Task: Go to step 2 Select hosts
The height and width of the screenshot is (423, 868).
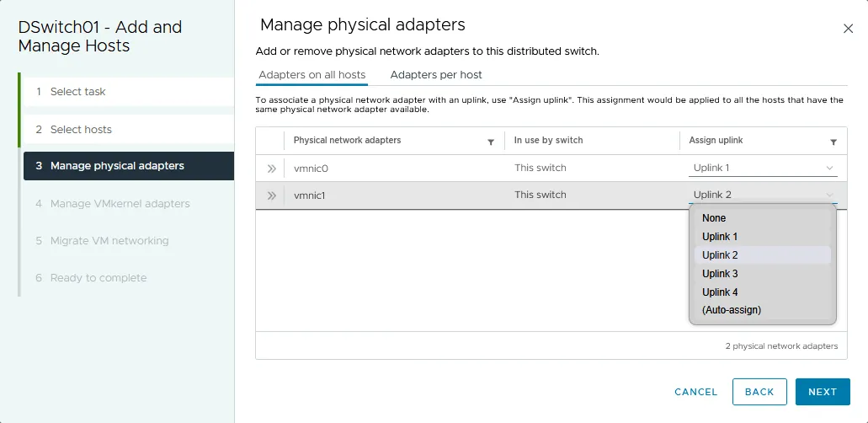Action: point(129,129)
